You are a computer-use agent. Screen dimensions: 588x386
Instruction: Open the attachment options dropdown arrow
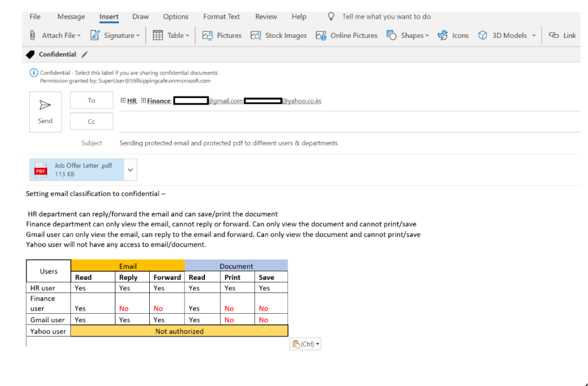click(x=130, y=170)
